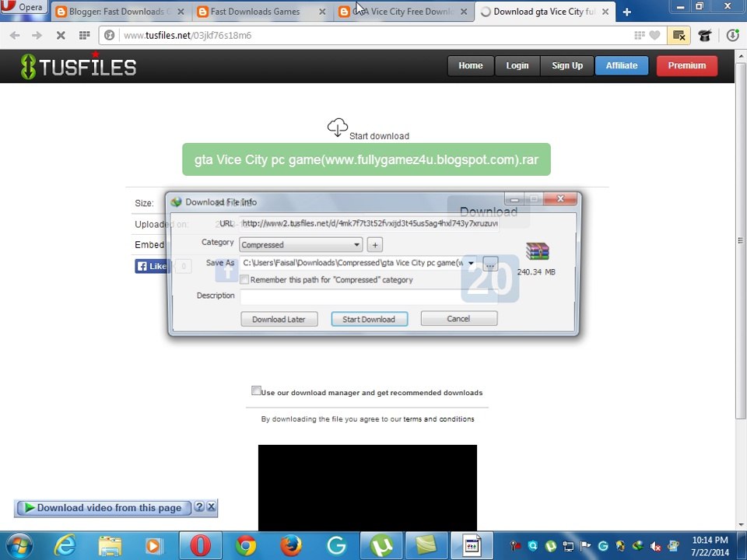The width and height of the screenshot is (747, 560).
Task: Click the address bar URL field
Action: pos(377,35)
